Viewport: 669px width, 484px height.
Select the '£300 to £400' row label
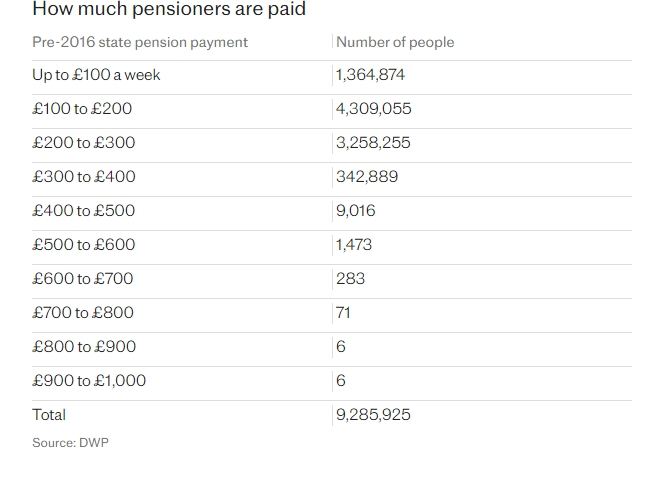(84, 177)
